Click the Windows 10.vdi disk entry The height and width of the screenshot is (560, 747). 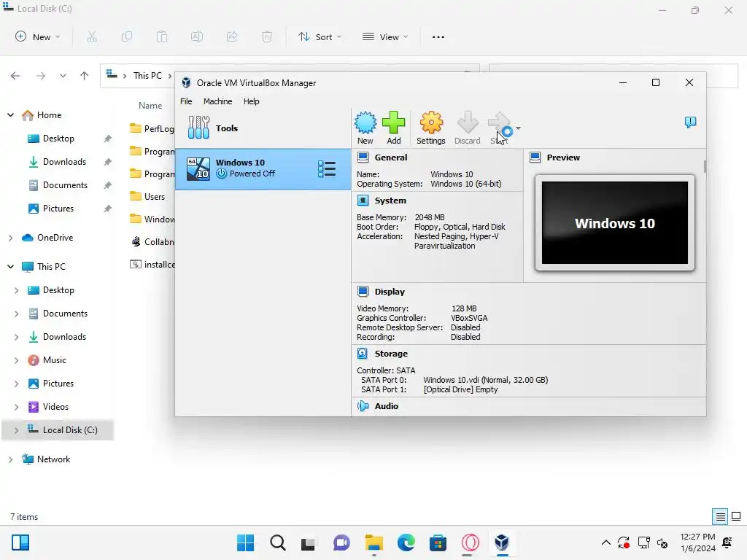pos(485,380)
